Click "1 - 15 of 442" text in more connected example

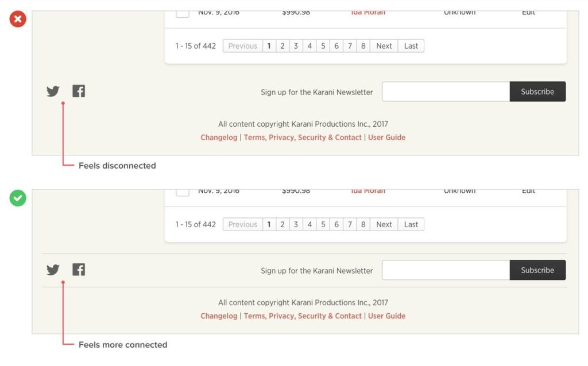click(x=196, y=224)
